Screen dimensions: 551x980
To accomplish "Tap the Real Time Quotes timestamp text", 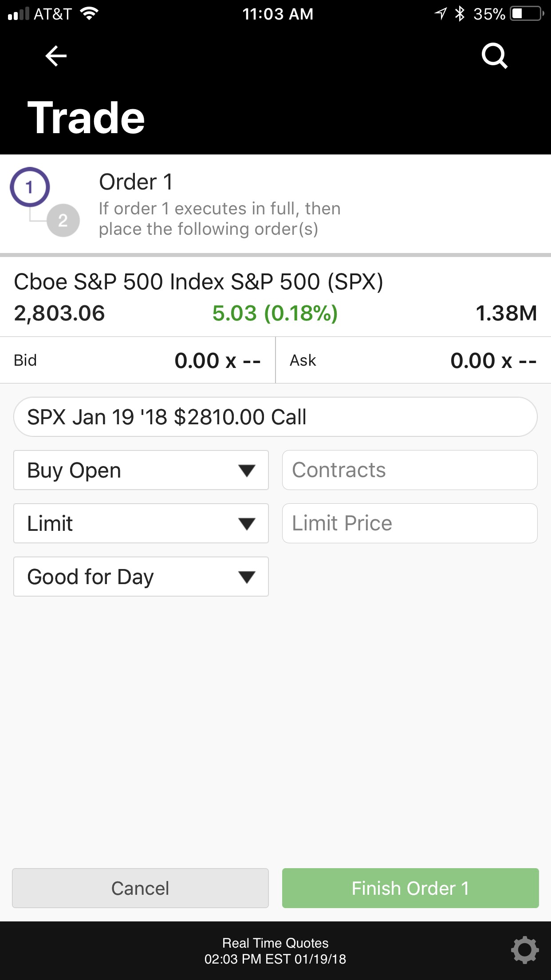I will pos(275,951).
